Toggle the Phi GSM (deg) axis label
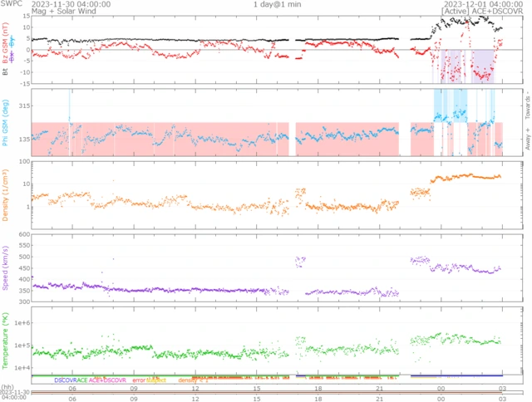The height and width of the screenshot is (402, 532). 6,123
